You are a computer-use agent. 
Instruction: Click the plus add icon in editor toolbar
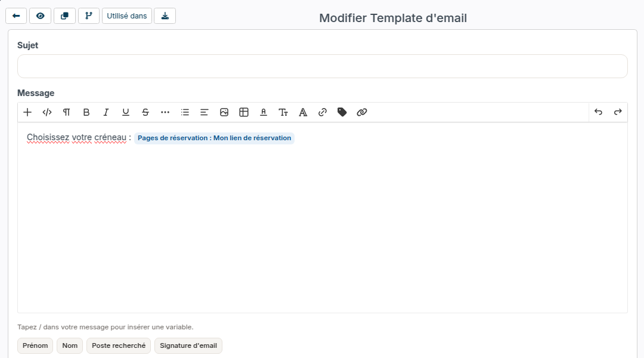(27, 112)
